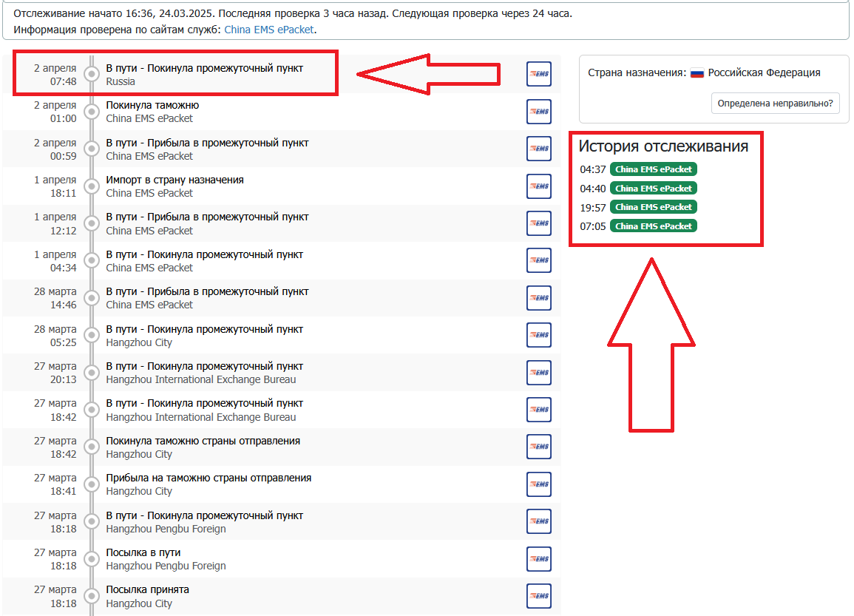Click the История отслеживания heading
Viewport: 854px width, 616px height.
(x=663, y=146)
